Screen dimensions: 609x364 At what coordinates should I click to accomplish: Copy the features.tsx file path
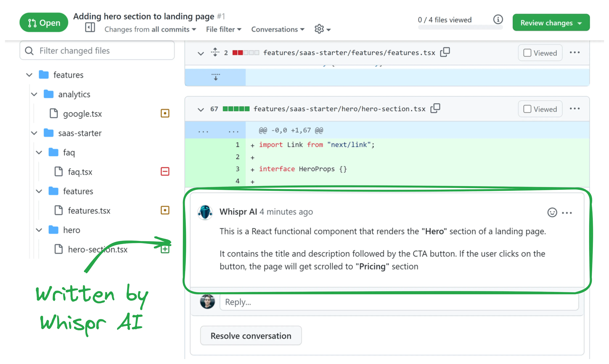point(445,52)
